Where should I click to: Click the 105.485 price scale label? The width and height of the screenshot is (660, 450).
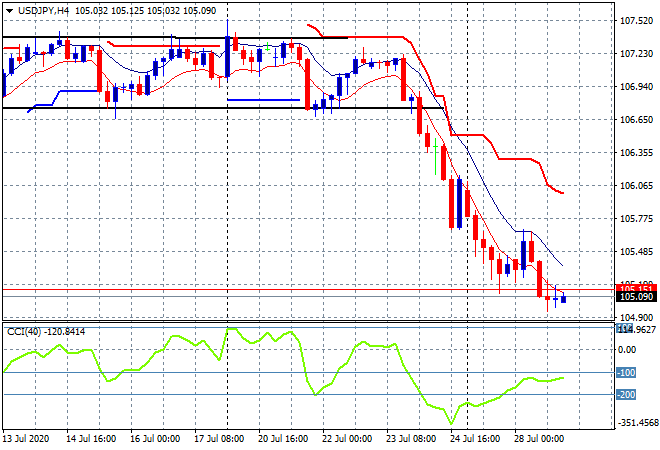pos(636,252)
